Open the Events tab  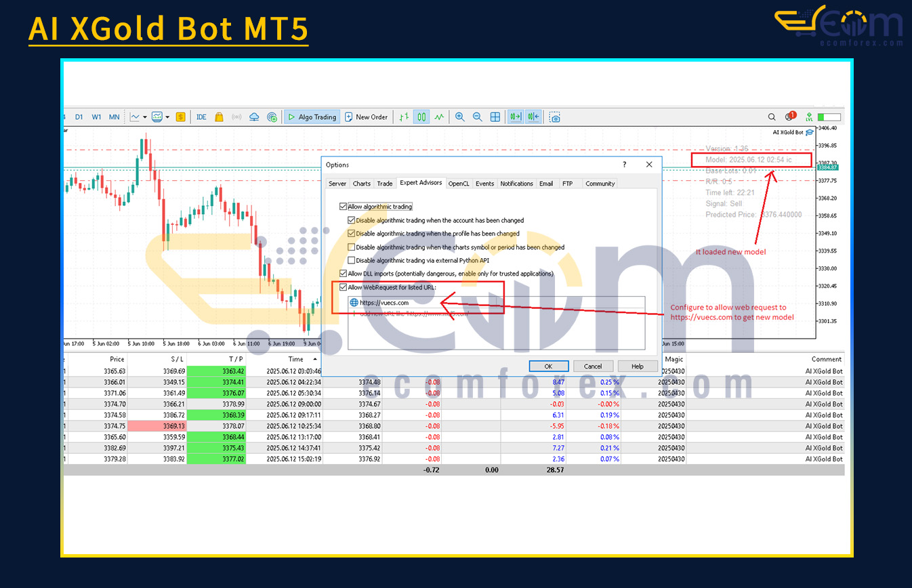click(x=484, y=184)
